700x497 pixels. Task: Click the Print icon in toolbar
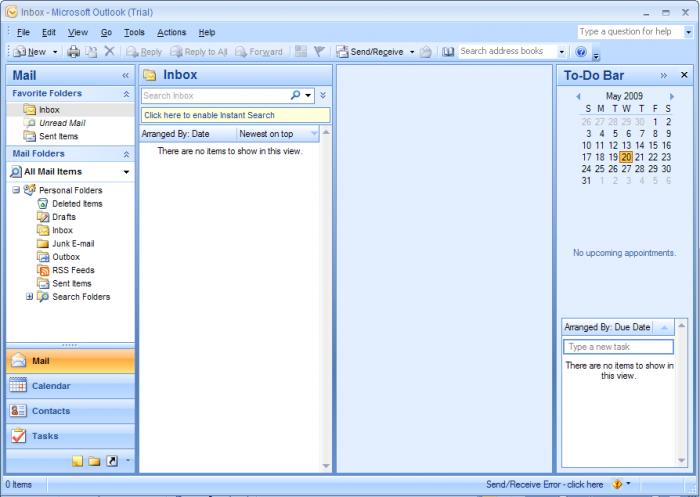point(73,52)
